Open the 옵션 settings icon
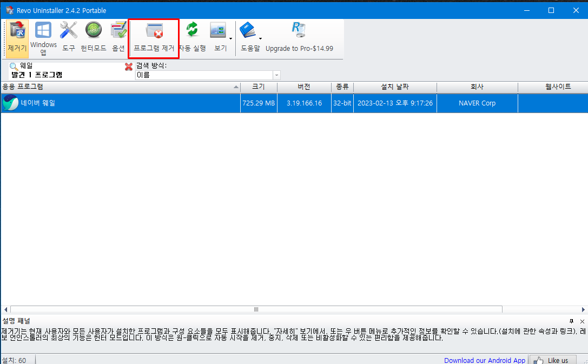 coord(118,31)
